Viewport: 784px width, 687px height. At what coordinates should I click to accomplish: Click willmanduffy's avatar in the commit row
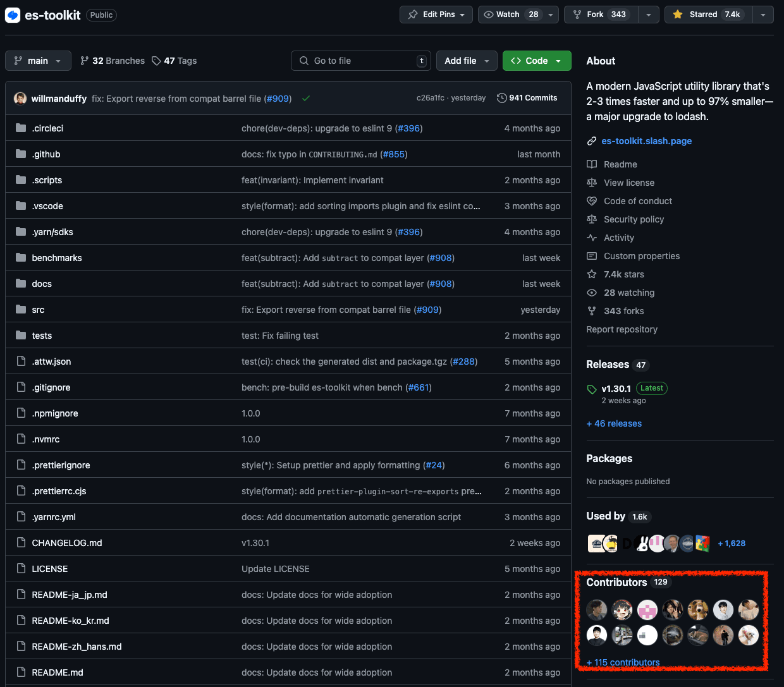pyautogui.click(x=20, y=99)
